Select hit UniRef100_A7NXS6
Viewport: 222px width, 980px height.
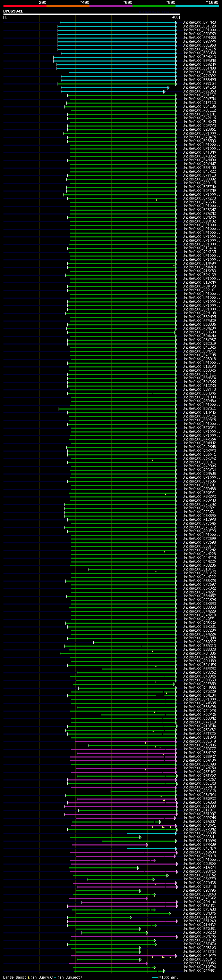click(199, 38)
